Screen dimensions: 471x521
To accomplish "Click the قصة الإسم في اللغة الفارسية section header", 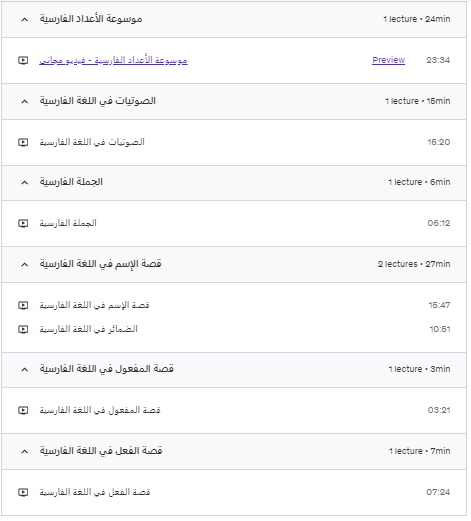I will click(x=234, y=264).
